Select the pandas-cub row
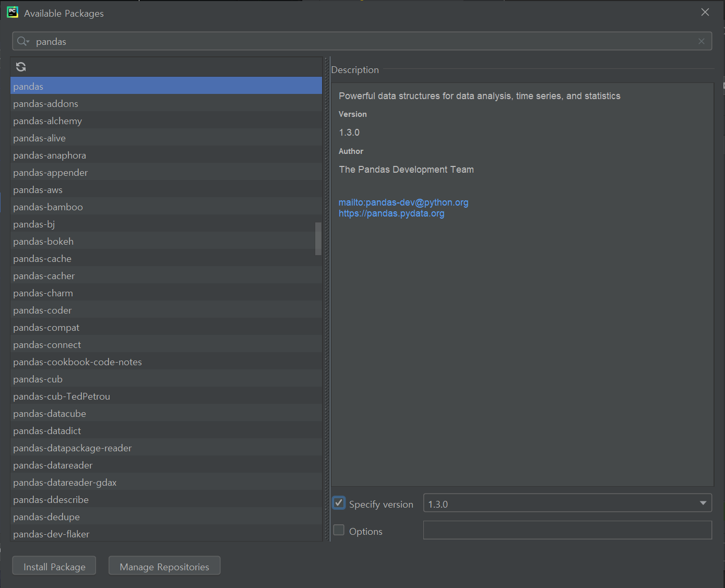725x588 pixels. (166, 379)
